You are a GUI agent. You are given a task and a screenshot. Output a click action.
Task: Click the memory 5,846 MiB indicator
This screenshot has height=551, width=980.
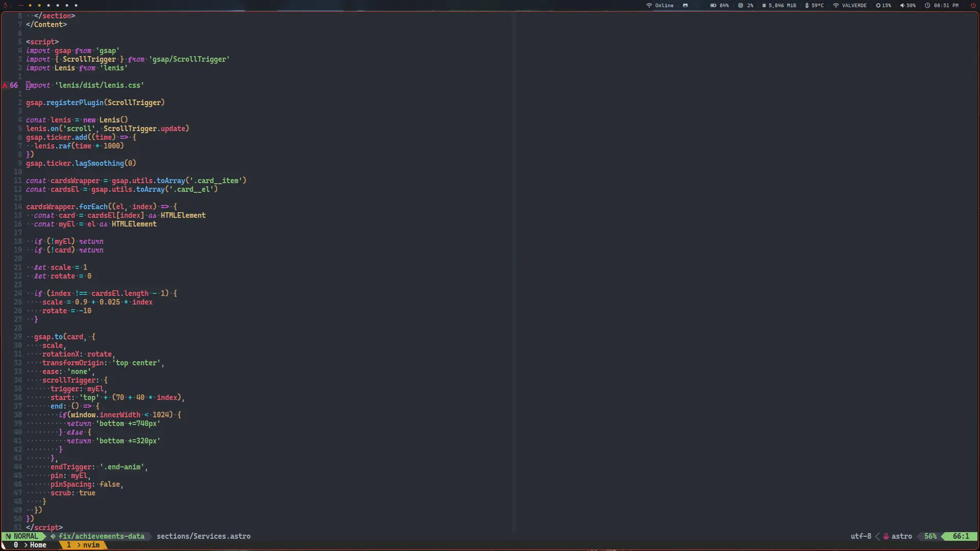click(779, 5)
